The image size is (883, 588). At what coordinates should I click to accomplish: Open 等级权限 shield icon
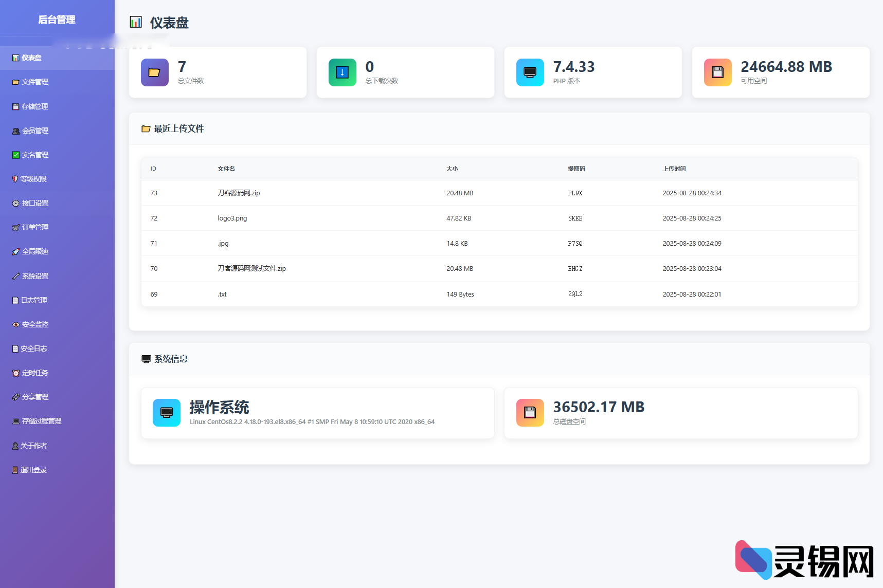click(x=15, y=179)
